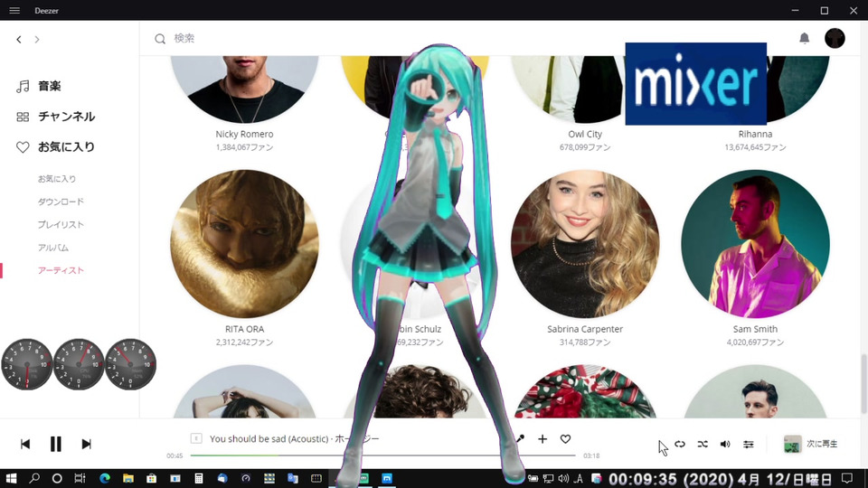Open the Nicky Romero name link
The width and height of the screenshot is (868, 488).
pos(245,134)
